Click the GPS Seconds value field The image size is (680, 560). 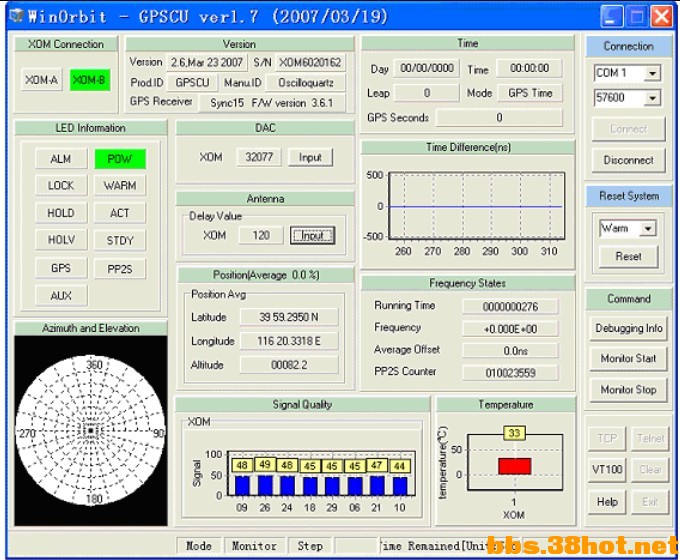pos(499,118)
